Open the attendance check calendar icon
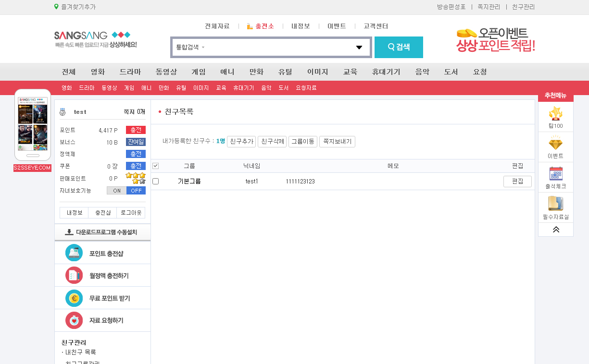The image size is (589, 364). [555, 174]
